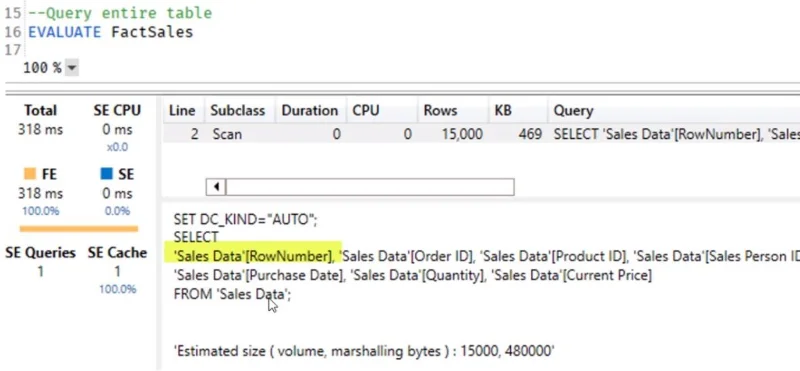Sort by the Duration column header
Image resolution: width=800 pixels, height=371 pixels.
tap(310, 111)
